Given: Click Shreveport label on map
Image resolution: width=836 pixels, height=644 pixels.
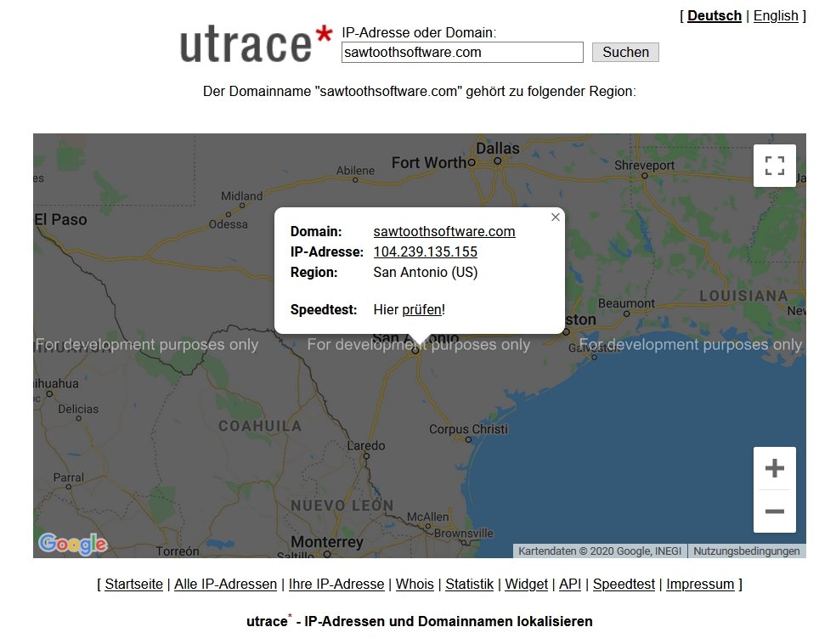Looking at the screenshot, I should point(644,166).
